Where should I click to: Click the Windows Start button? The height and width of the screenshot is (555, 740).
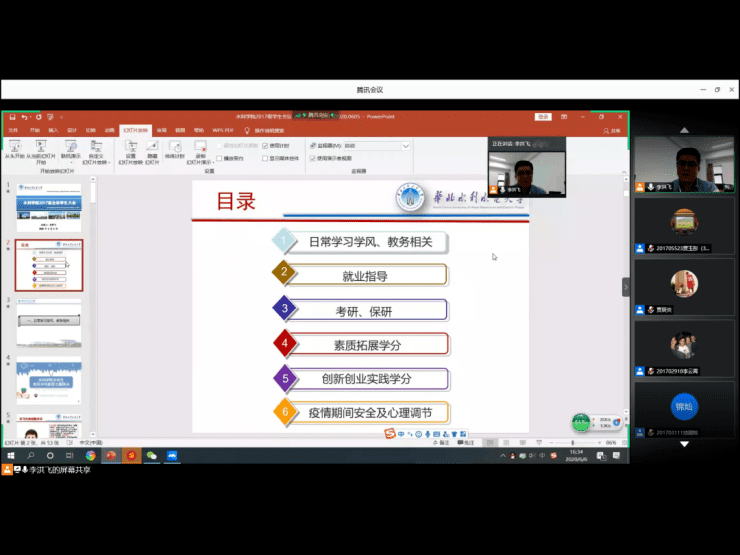10,455
